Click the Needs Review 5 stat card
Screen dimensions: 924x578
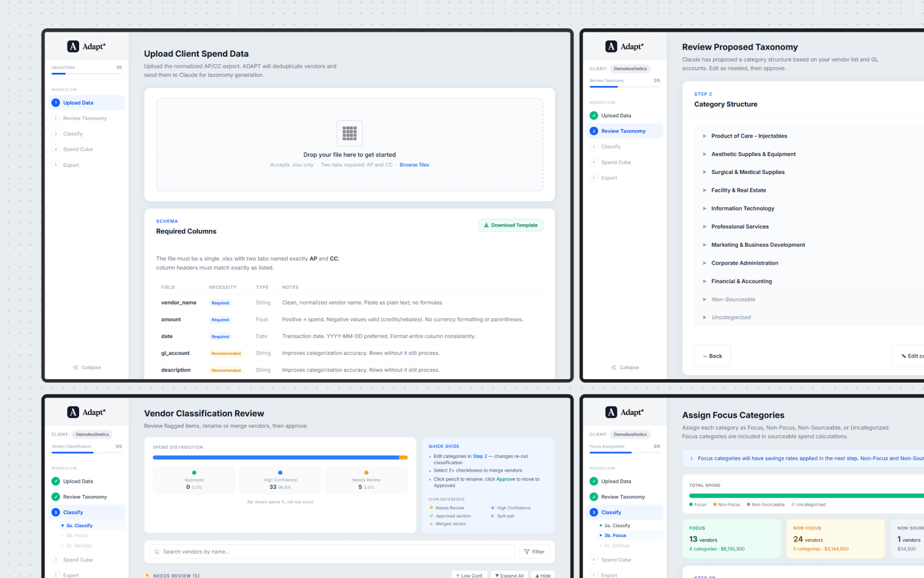[366, 480]
